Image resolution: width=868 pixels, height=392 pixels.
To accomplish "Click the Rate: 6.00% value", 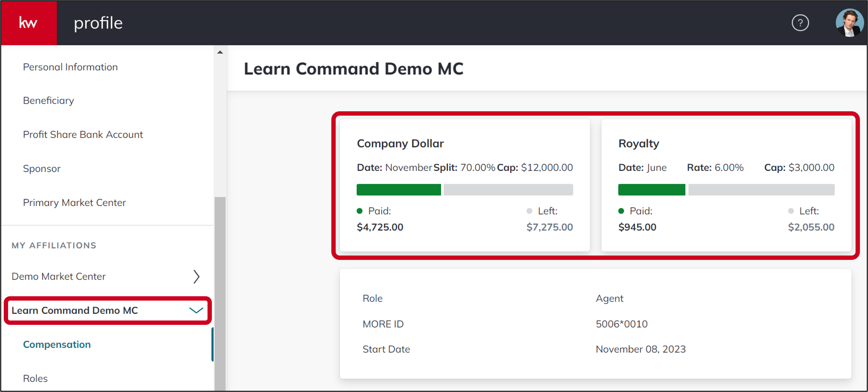I will point(715,167).
